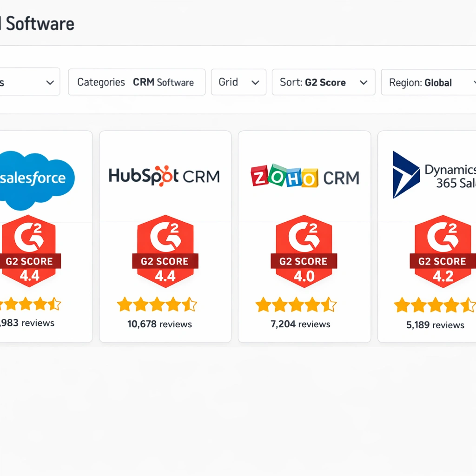This screenshot has width=476, height=476.
Task: Expand the partially visible leftmost filter dropdown
Action: (28, 82)
